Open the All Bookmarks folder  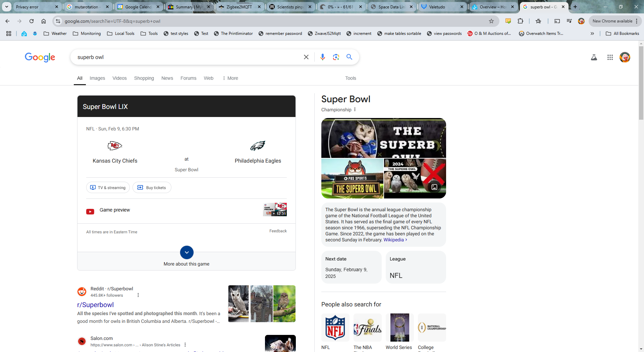click(623, 34)
